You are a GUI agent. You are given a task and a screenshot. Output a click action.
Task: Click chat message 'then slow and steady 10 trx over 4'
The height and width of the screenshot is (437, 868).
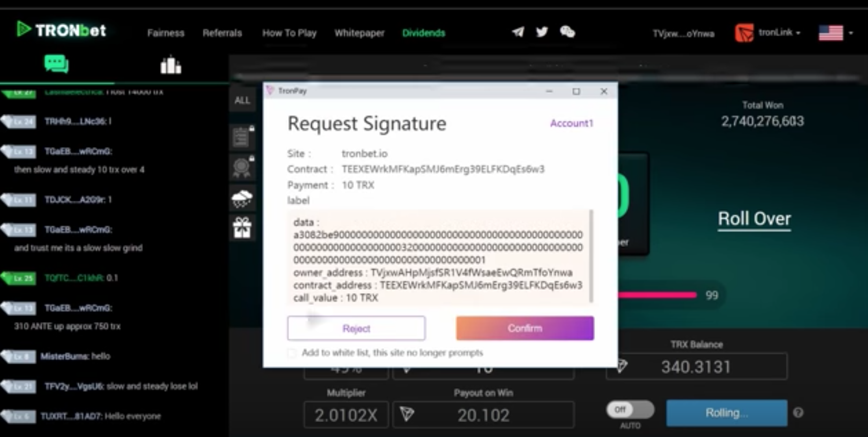(79, 170)
